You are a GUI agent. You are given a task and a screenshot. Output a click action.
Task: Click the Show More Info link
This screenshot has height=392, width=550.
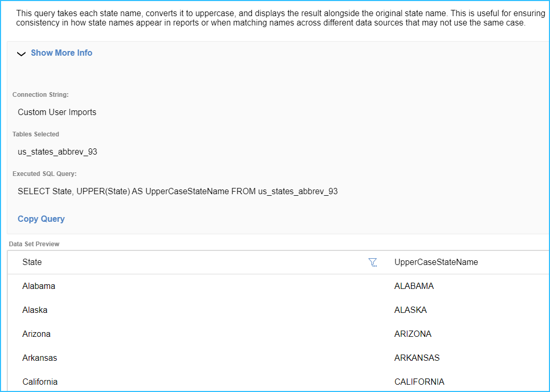(61, 53)
